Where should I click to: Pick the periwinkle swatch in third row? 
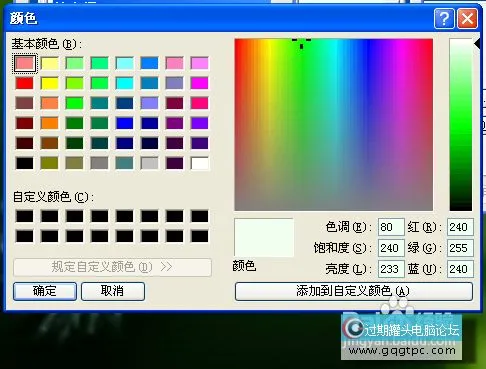(x=150, y=103)
